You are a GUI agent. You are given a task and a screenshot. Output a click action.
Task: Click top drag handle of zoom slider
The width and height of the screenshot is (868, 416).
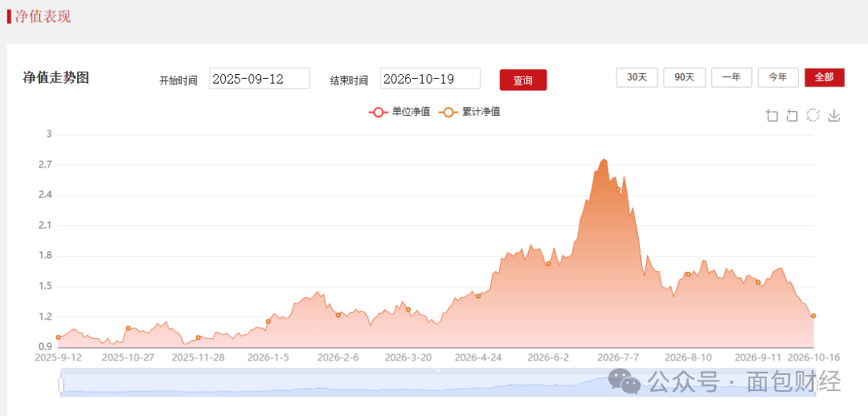pos(438,370)
